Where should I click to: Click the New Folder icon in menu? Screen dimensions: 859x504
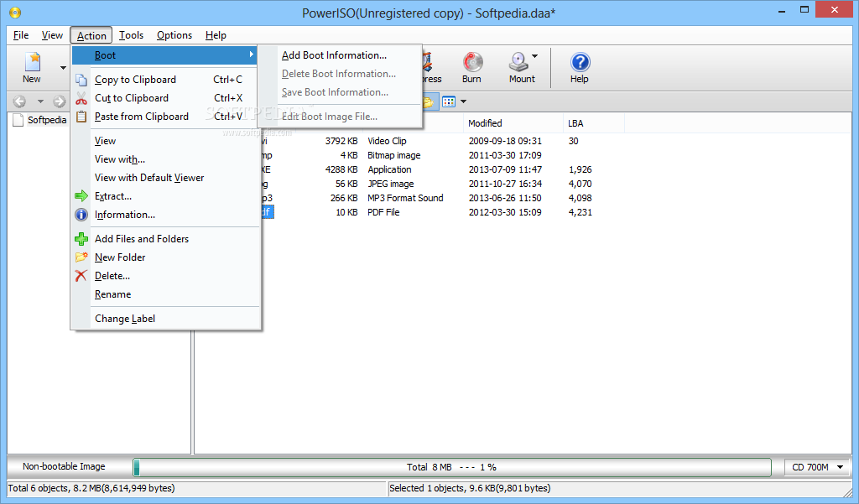click(81, 257)
